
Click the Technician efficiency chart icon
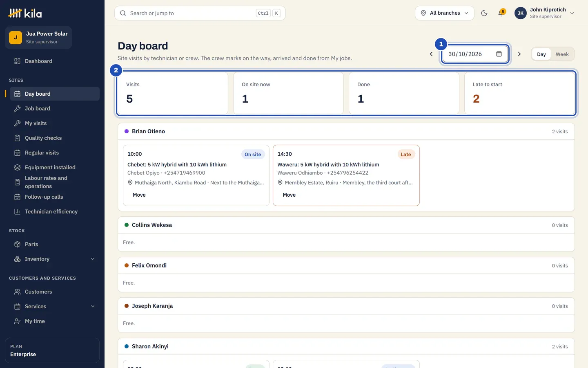[17, 211]
